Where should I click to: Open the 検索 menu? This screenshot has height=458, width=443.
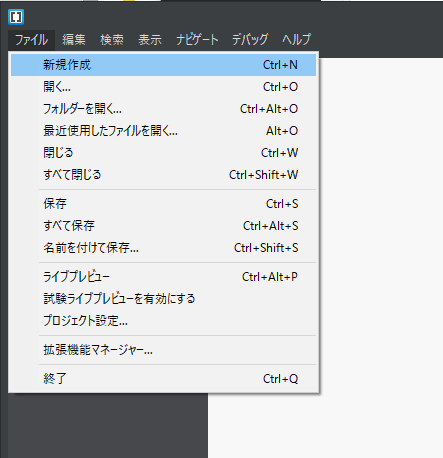click(x=112, y=40)
